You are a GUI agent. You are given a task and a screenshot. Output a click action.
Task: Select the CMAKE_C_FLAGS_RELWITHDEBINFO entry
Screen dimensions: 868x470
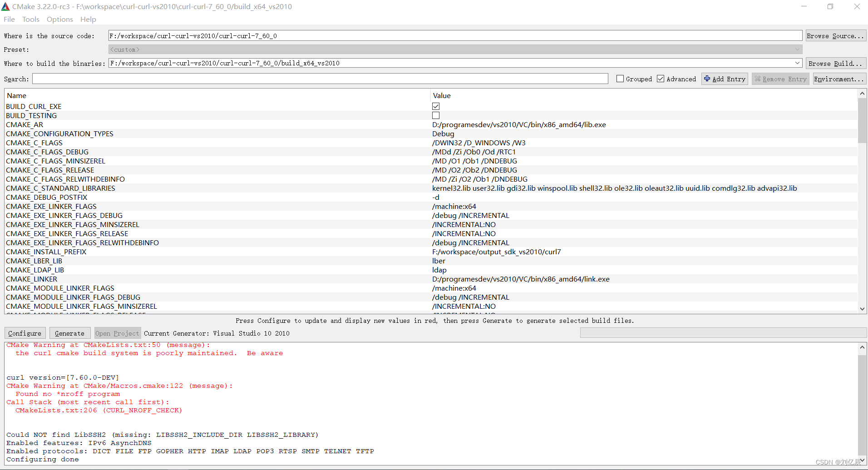click(65, 179)
